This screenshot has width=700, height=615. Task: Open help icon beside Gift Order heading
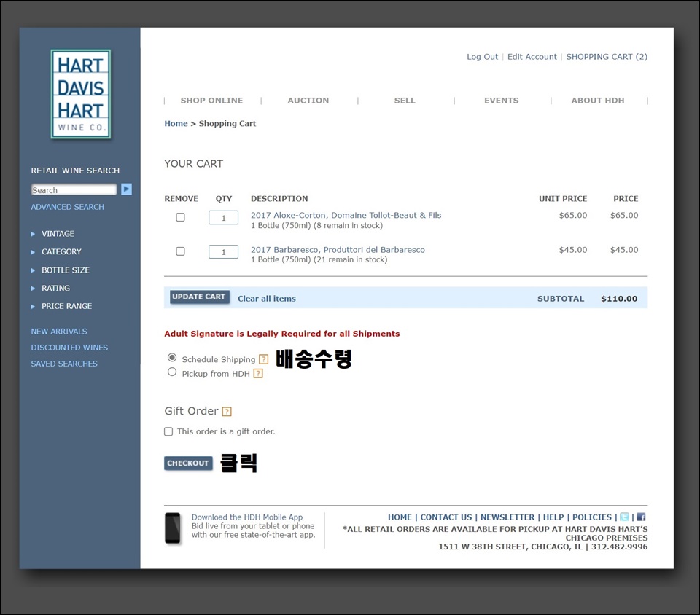[227, 411]
